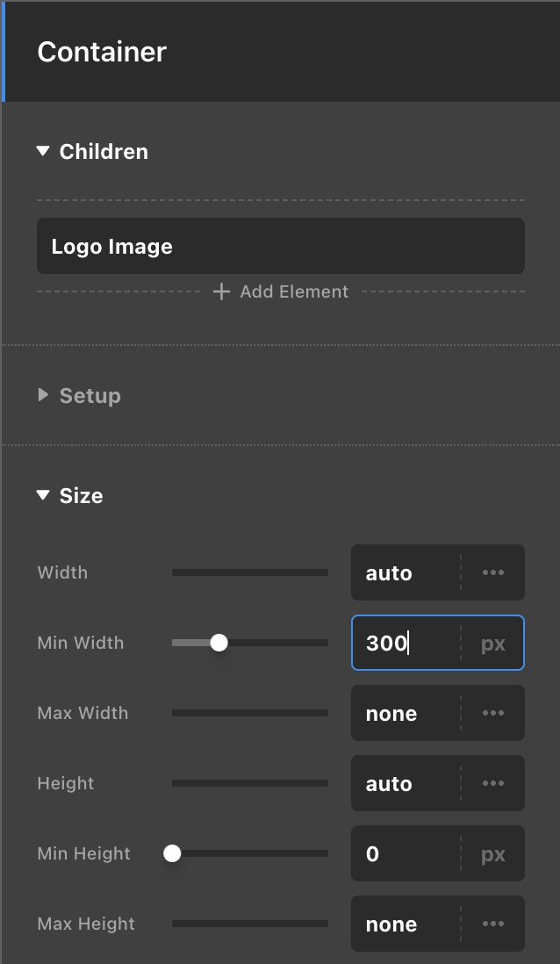Screen dimensions: 560x964
Task: Open the Height unit options ellipsis
Action: 493,783
